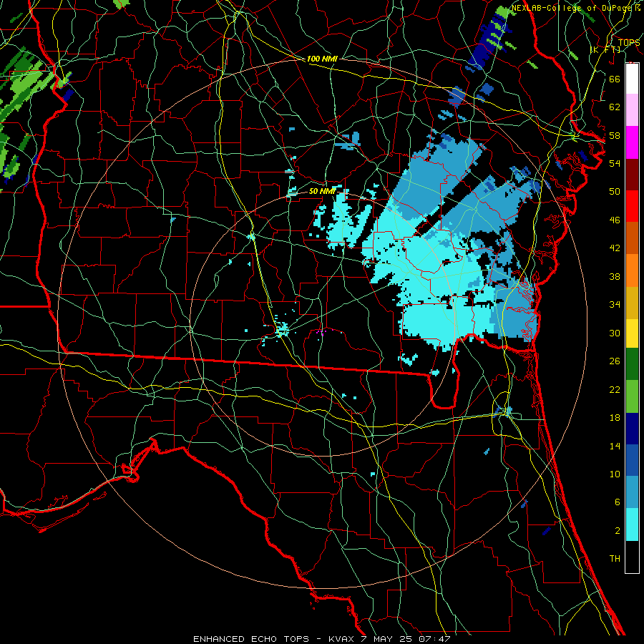Click the medium blue 10 kft swatch
644x644 pixels.
coord(632,460)
